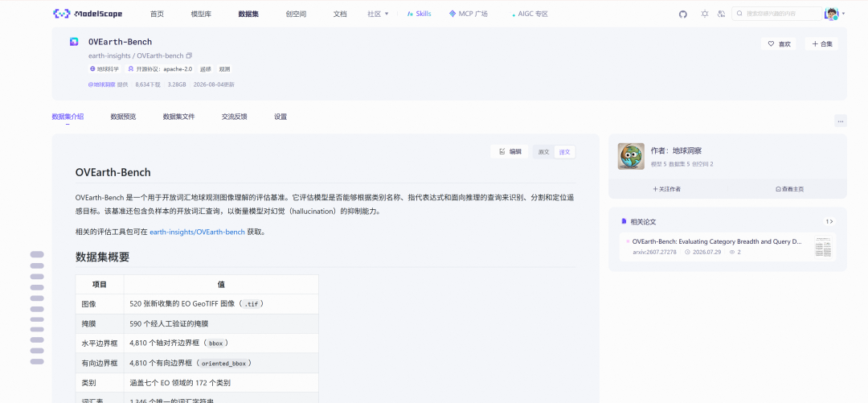Click the paper date 2026.07.29

(x=706, y=253)
